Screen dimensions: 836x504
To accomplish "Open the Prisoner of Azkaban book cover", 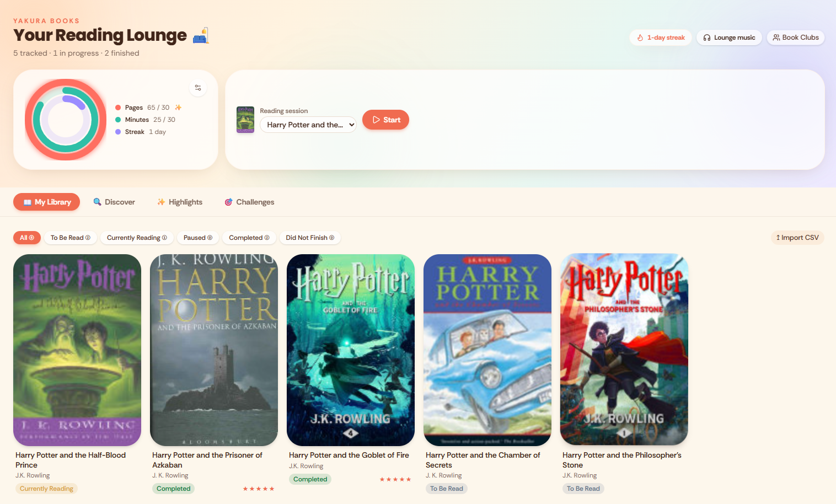I will pyautogui.click(x=214, y=350).
